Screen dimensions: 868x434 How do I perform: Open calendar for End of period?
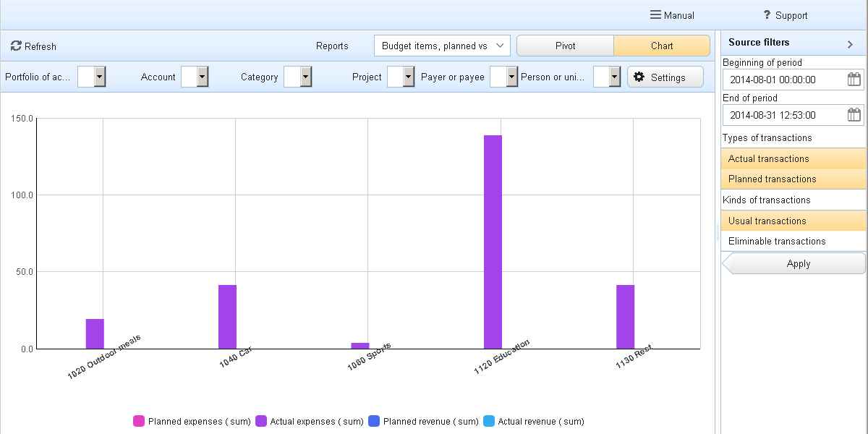(854, 115)
